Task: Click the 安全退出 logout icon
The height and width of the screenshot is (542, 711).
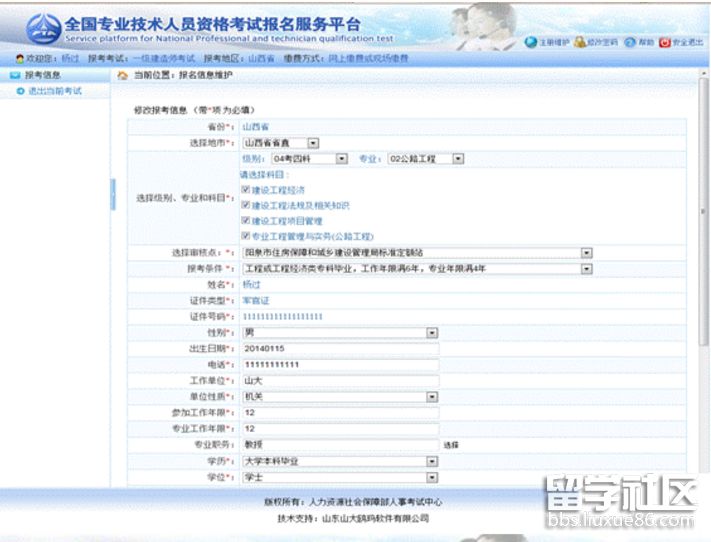Action: click(x=664, y=42)
